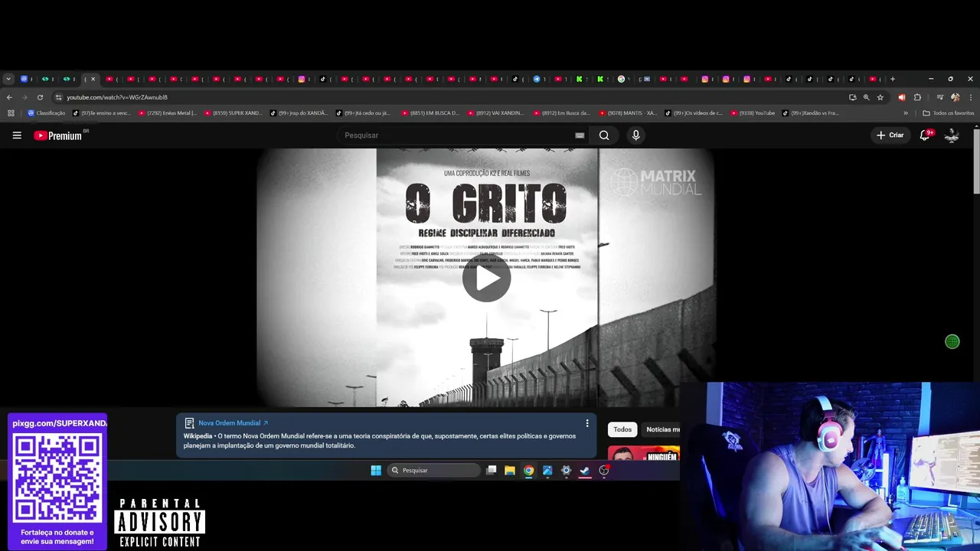Open Xandão vs Fra bookmark
980x551 pixels.
pos(812,113)
